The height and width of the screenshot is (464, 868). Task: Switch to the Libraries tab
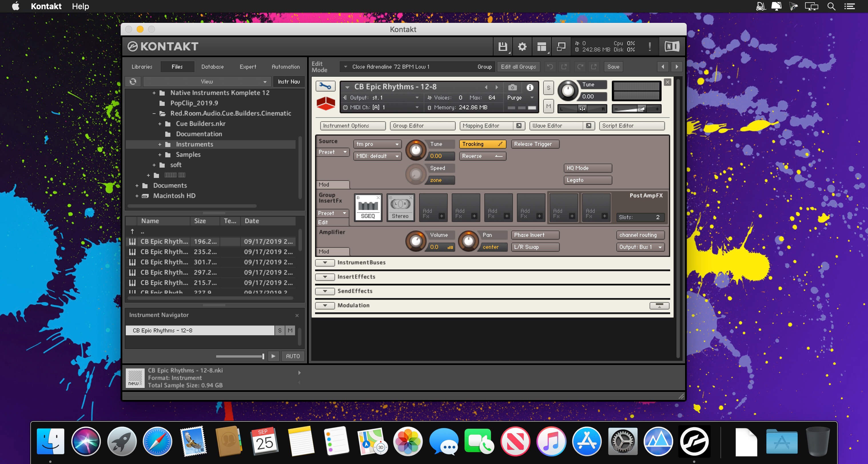pyautogui.click(x=142, y=67)
